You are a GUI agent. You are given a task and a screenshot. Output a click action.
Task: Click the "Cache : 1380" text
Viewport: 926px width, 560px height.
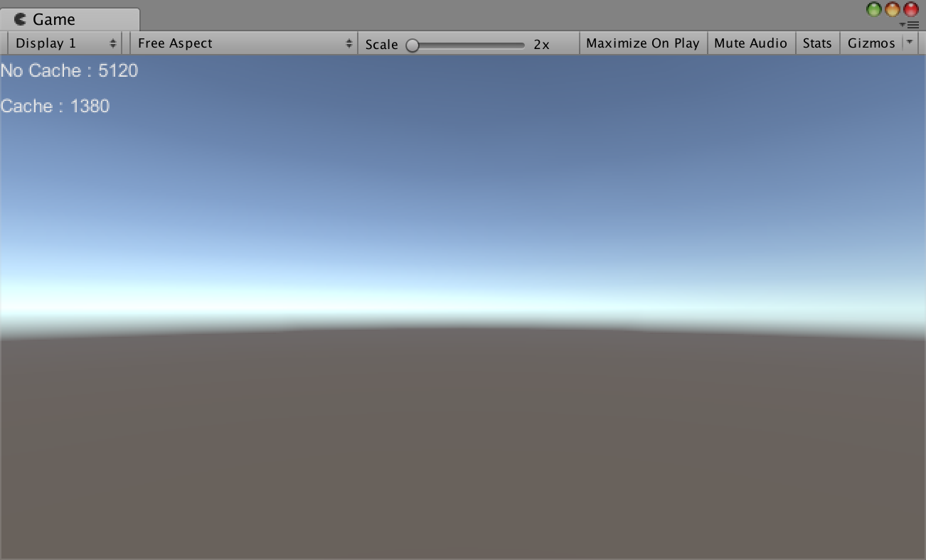(x=55, y=107)
